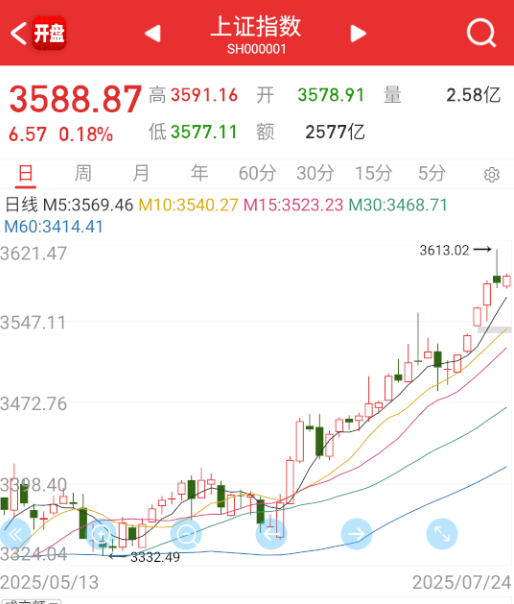Switch to the 月 monthly tab
The height and width of the screenshot is (604, 514).
pos(141,173)
